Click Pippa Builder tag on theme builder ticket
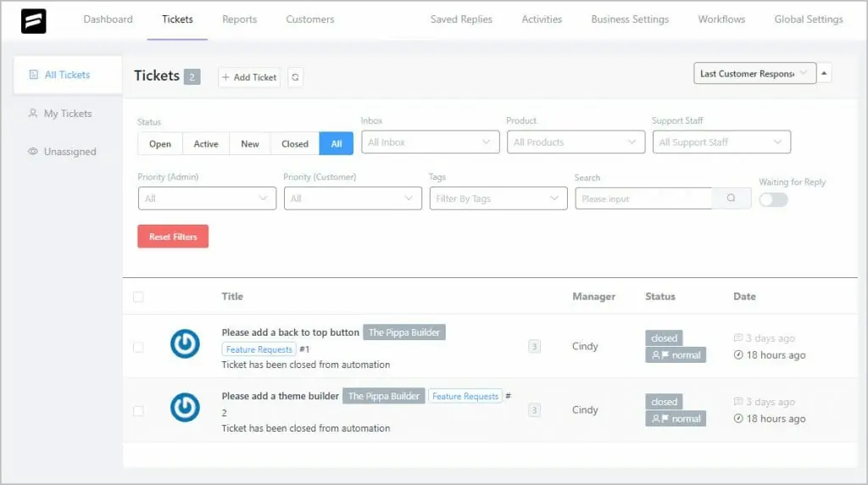 (x=384, y=396)
